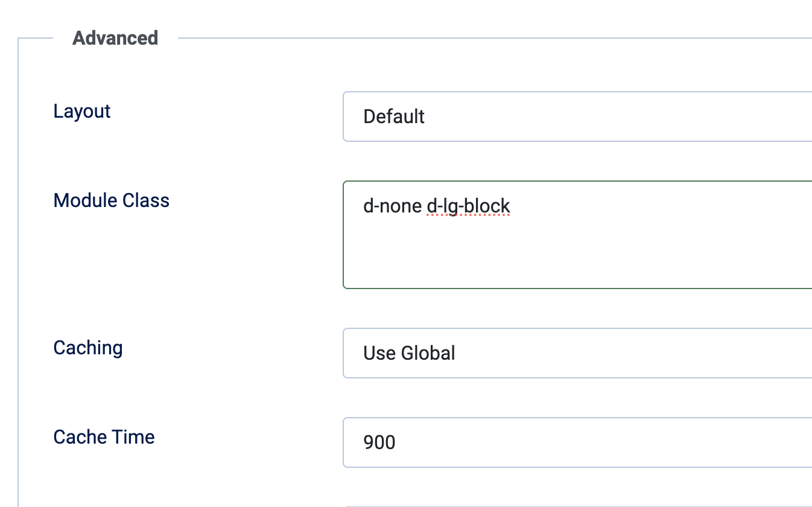This screenshot has height=507, width=812.
Task: Click the Layout field label
Action: (x=82, y=112)
